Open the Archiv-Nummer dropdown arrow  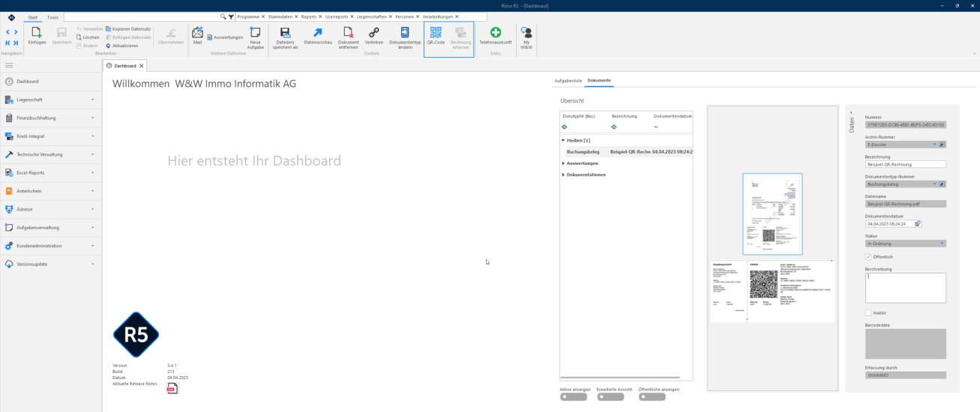[x=935, y=144]
